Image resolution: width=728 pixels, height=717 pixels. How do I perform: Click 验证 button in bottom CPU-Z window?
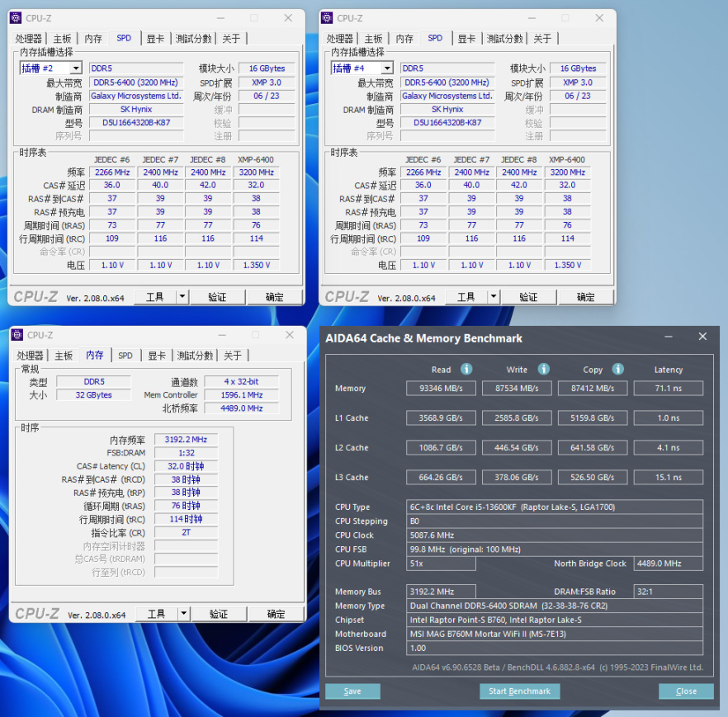click(219, 614)
